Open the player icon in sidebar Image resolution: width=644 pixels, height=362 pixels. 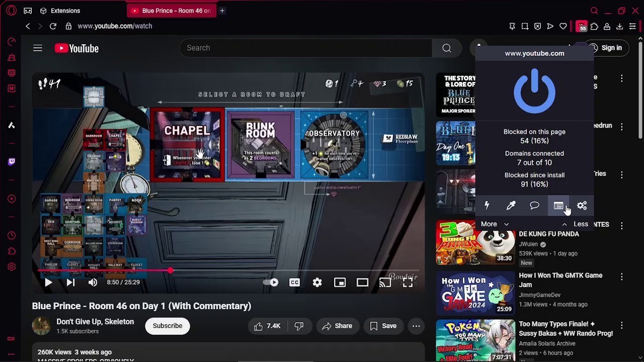(12, 198)
